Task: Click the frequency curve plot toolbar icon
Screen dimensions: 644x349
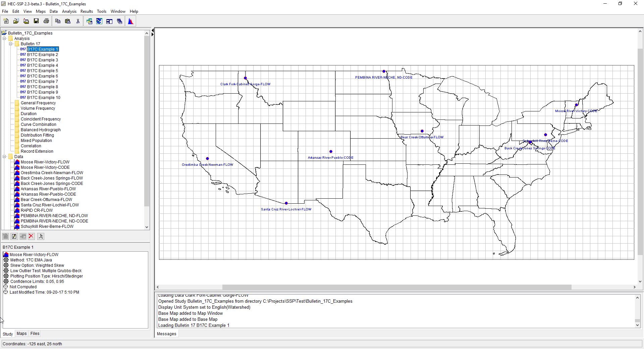Action: 131,21
